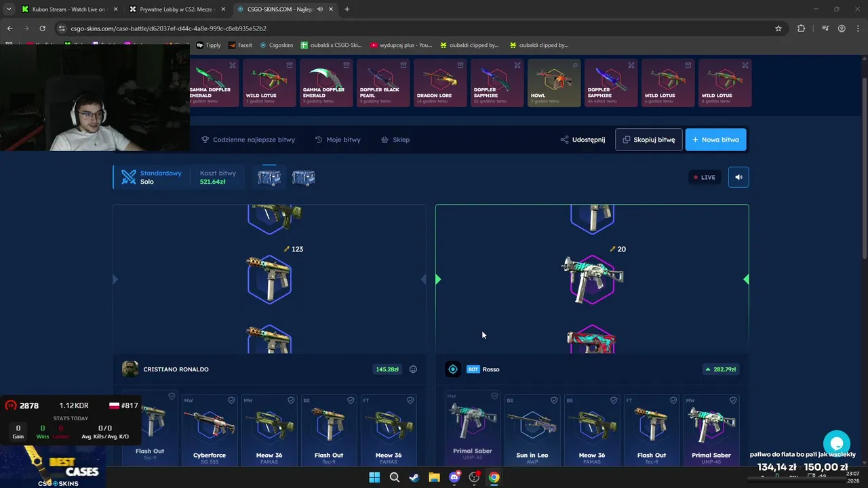Click the Howl card magnifier icon
Image resolution: width=868 pixels, height=488 pixels.
(x=574, y=65)
